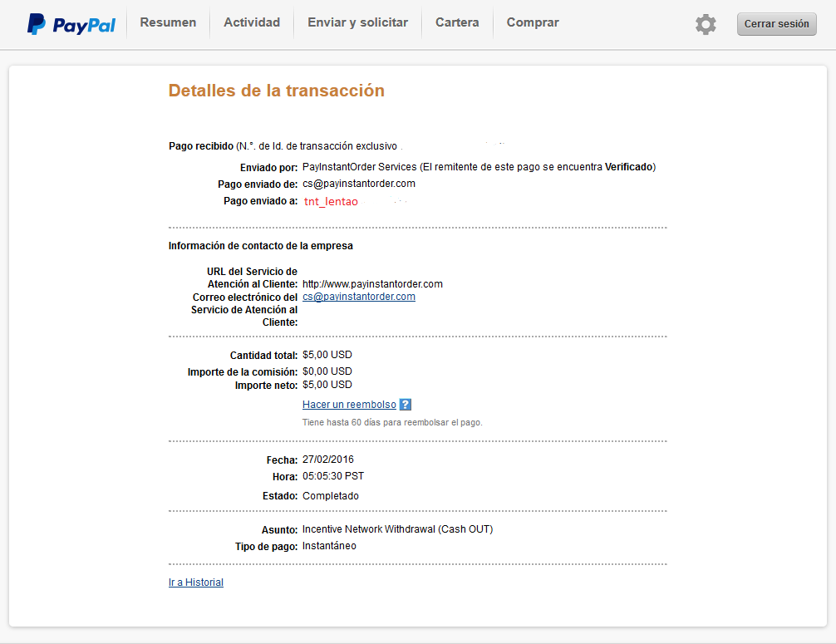Click the Cantidad total amount value

coord(327,355)
